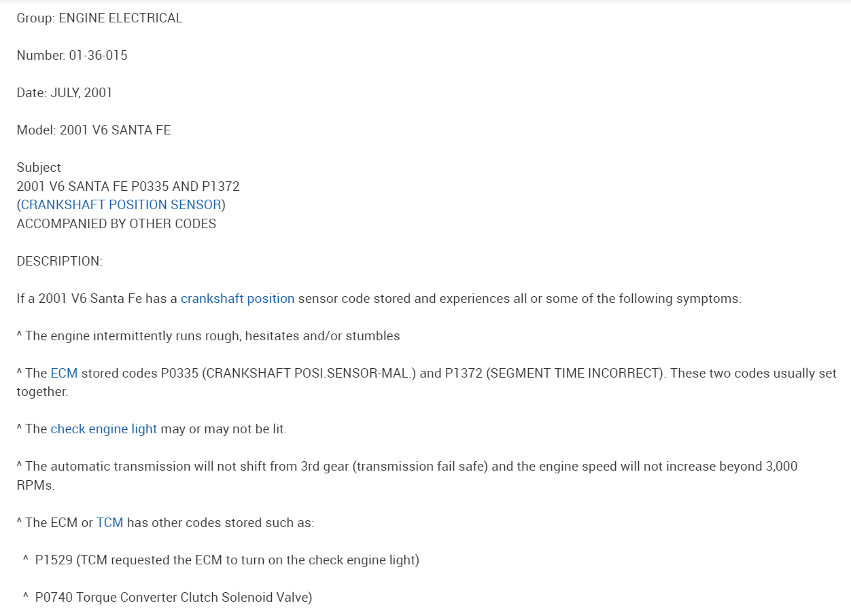Click the P0740 Torque Converter Clutch line
This screenshot has height=616, width=851.
(173, 598)
